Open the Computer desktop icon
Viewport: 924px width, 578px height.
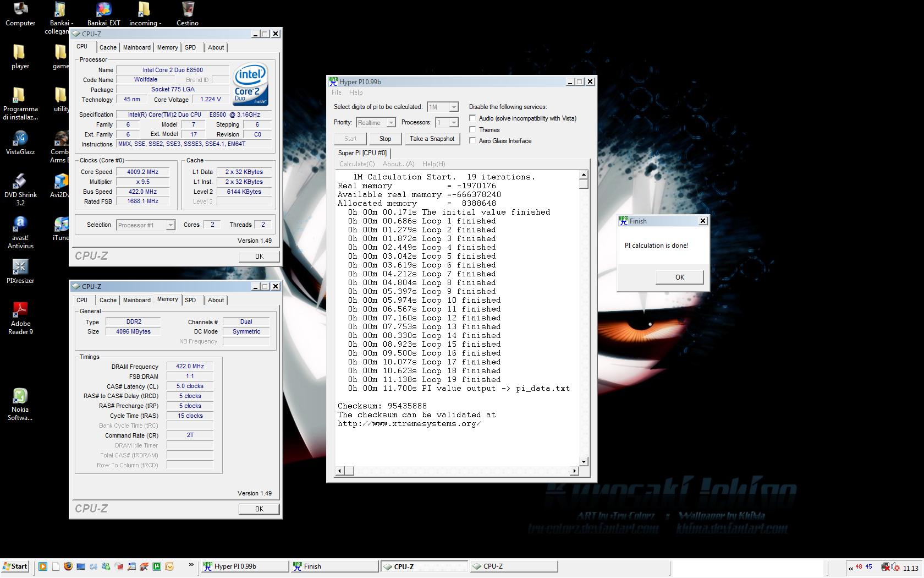point(20,14)
